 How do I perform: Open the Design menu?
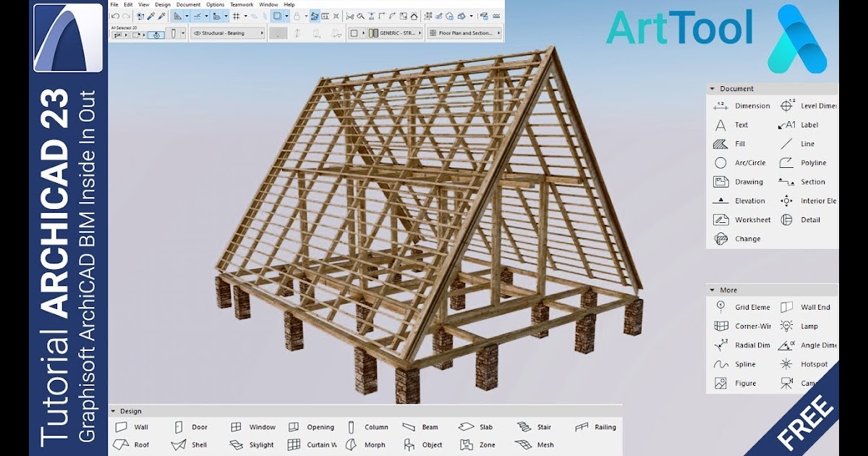(x=163, y=4)
